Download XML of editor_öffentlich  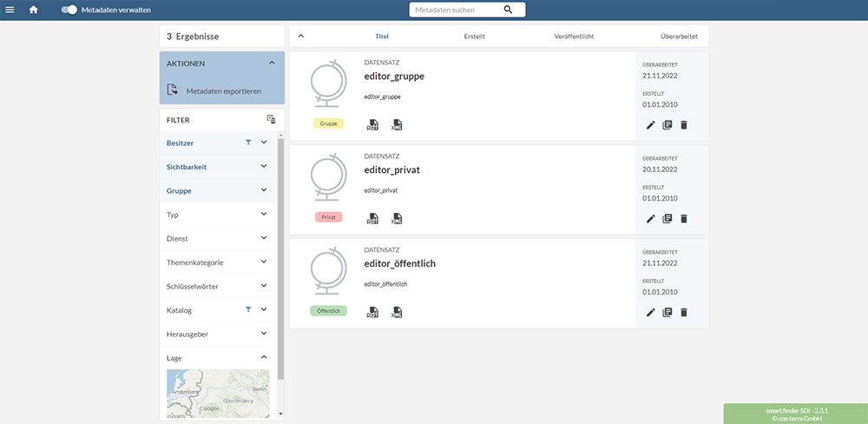coord(397,313)
